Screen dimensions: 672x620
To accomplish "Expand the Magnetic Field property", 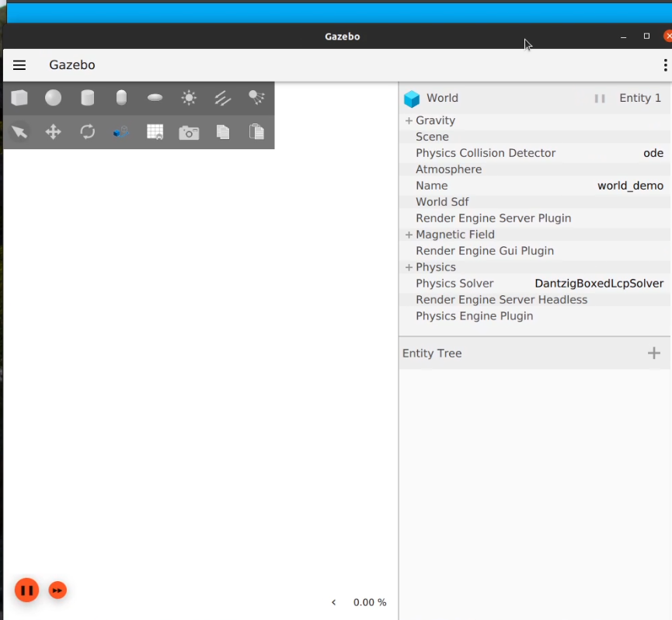I will click(x=409, y=235).
